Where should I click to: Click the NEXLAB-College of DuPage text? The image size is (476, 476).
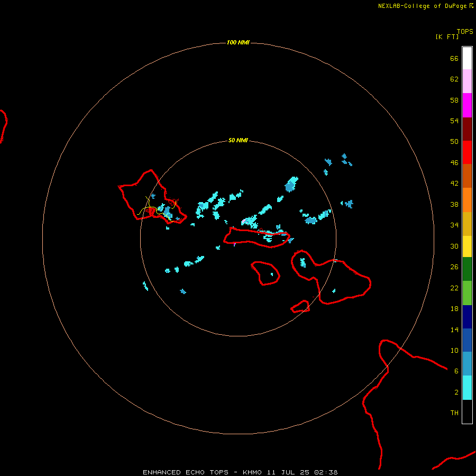(x=422, y=6)
